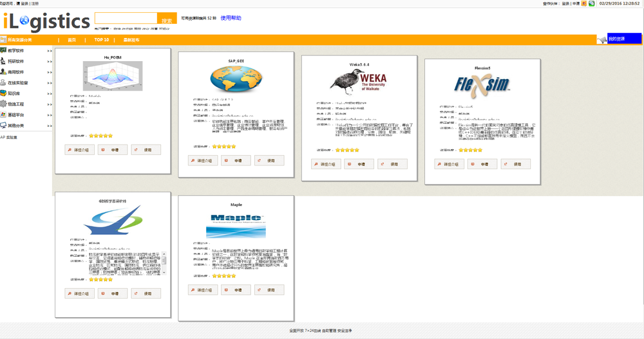Screen dimensions: 644x339
Task: Open the Weibo partner icon
Action: 584,3
